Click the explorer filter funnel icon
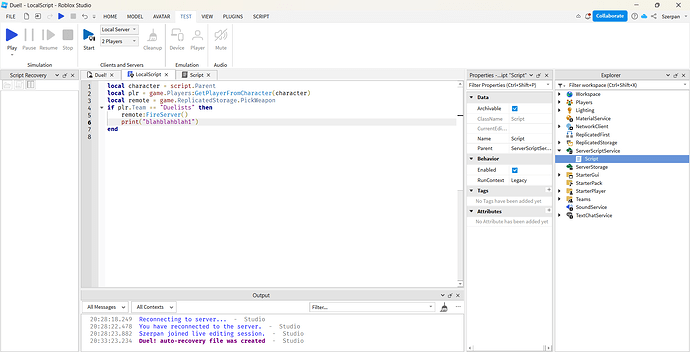 pos(561,85)
